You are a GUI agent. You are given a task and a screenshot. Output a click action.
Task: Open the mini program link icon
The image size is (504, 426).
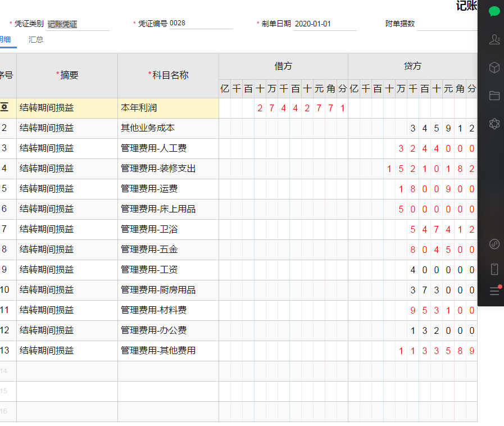pyautogui.click(x=494, y=244)
